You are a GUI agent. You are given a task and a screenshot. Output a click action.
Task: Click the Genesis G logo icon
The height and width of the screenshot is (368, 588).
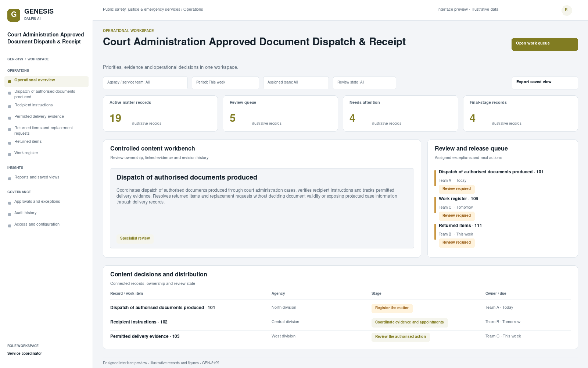pos(14,15)
